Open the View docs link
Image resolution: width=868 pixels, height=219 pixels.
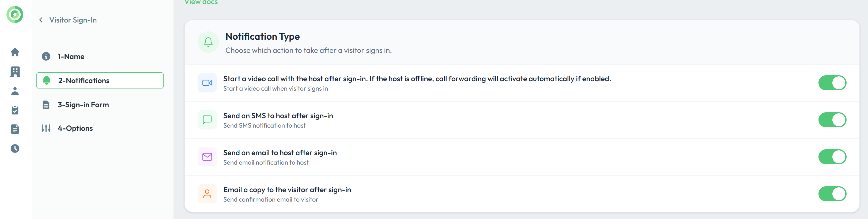pyautogui.click(x=201, y=2)
